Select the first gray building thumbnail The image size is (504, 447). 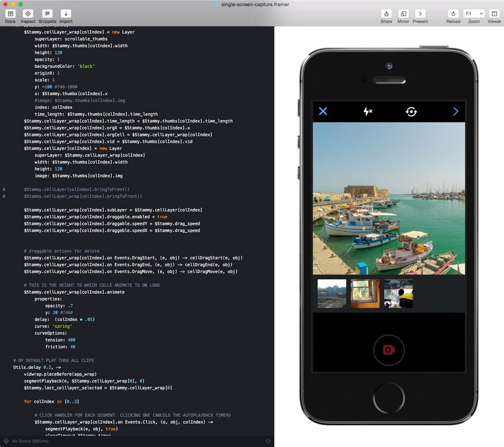tap(332, 294)
